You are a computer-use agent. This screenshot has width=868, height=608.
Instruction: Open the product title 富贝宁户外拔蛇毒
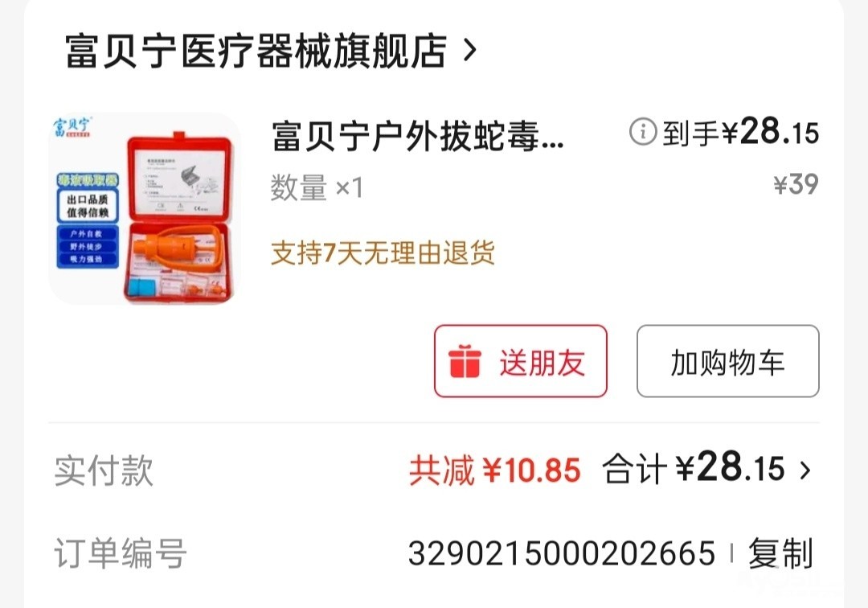418,136
